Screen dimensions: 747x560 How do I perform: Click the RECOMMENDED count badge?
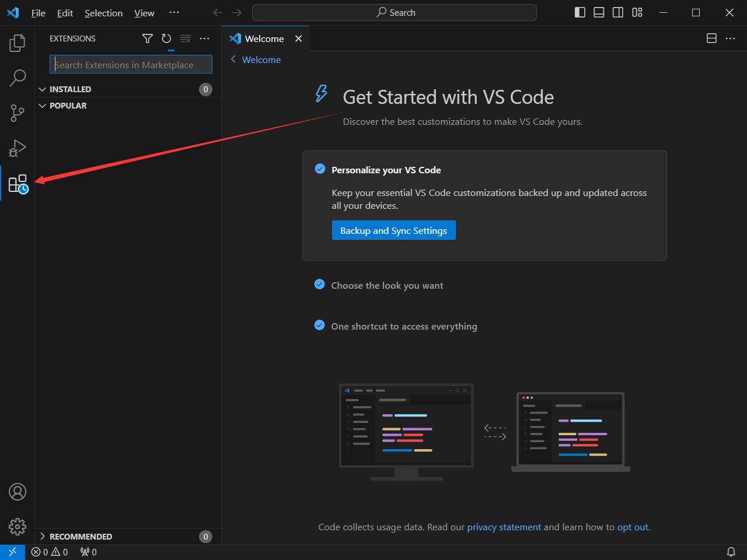(205, 537)
